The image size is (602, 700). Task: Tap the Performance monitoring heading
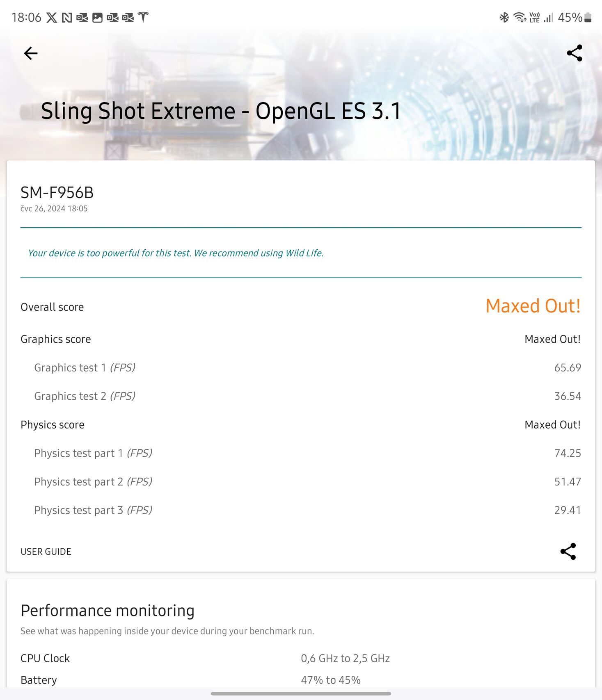(x=108, y=611)
